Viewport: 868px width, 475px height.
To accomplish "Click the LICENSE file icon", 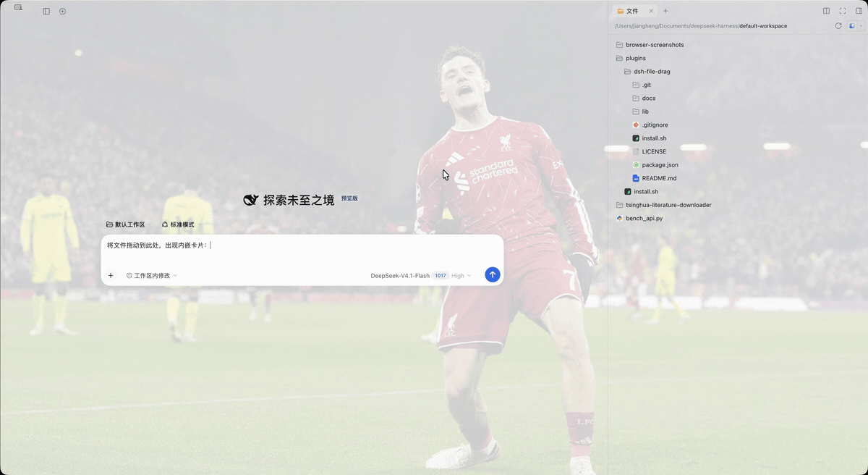I will (636, 151).
